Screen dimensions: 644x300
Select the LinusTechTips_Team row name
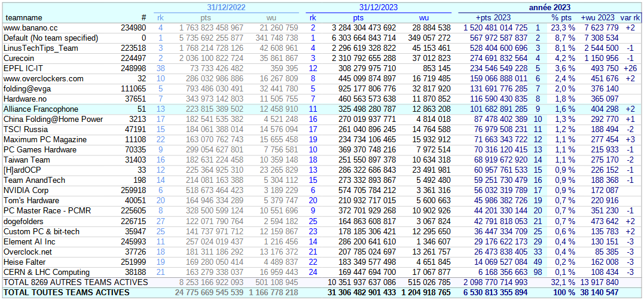tap(41, 48)
